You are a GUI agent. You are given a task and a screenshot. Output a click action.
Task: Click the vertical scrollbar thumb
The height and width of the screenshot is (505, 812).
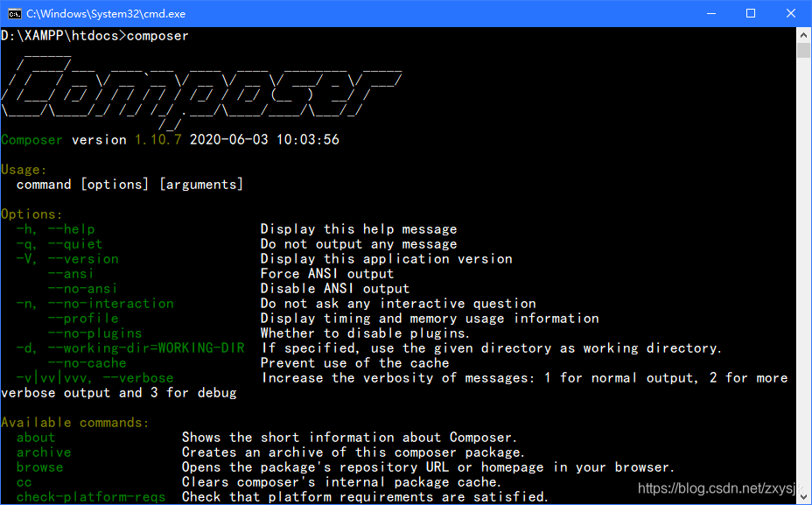point(803,51)
